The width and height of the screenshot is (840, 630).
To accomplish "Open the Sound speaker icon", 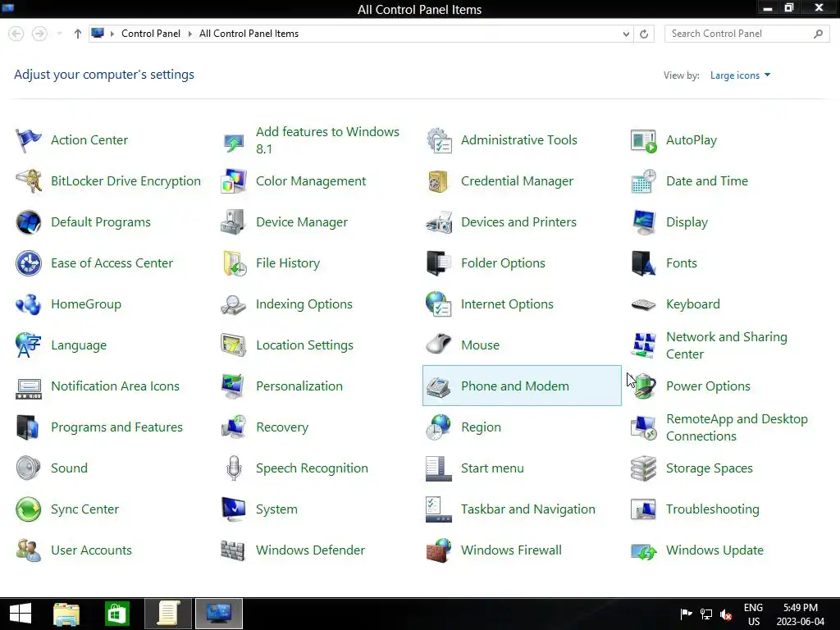I will click(29, 468).
